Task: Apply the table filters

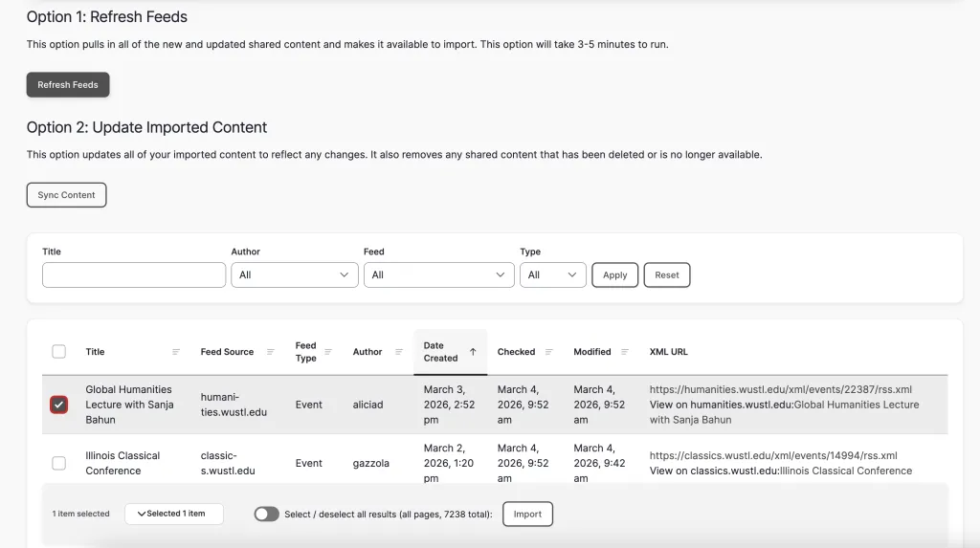Action: tap(614, 275)
